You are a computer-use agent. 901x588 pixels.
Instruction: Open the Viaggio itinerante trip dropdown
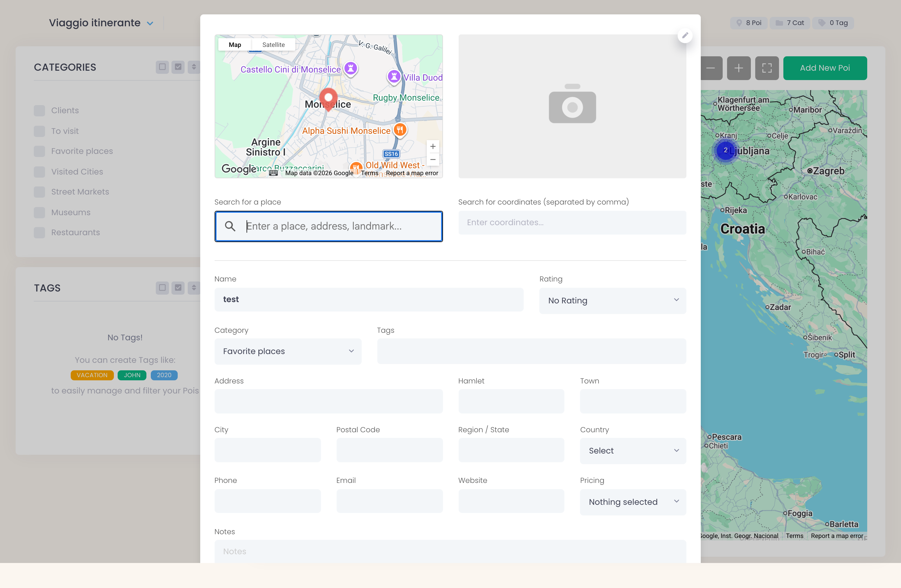tap(101, 23)
